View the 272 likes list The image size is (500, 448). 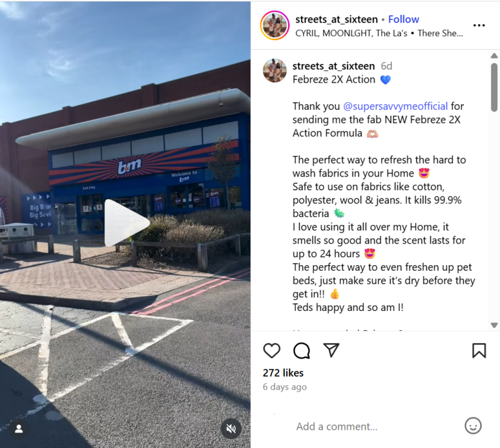[283, 373]
